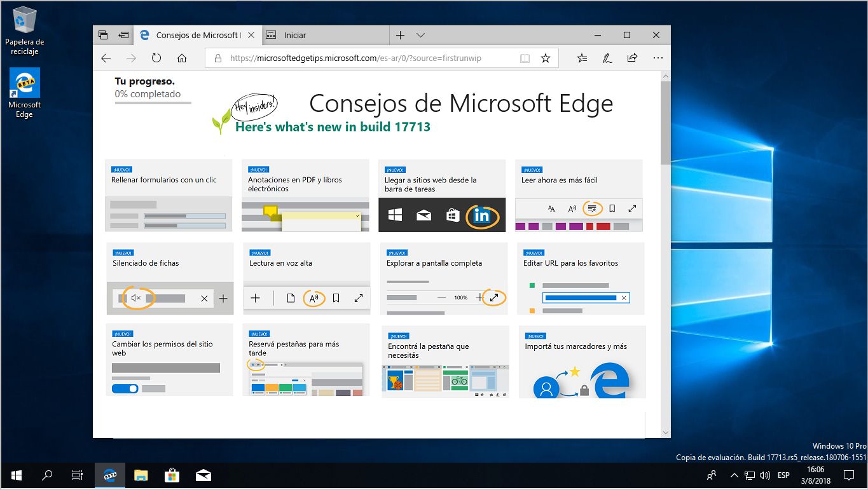Open Rellenar formularios con un clic card
This screenshot has height=490, width=868.
tap(169, 195)
